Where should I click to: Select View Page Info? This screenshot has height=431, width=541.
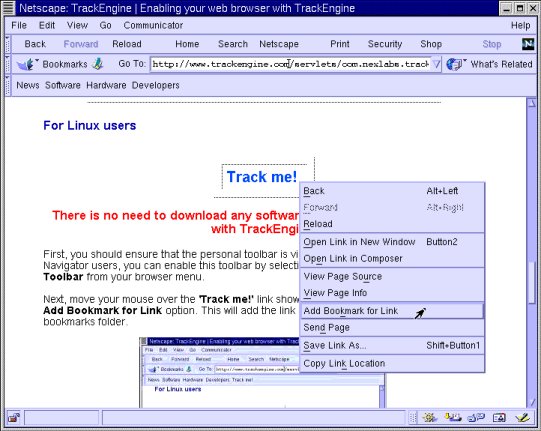pos(392,293)
